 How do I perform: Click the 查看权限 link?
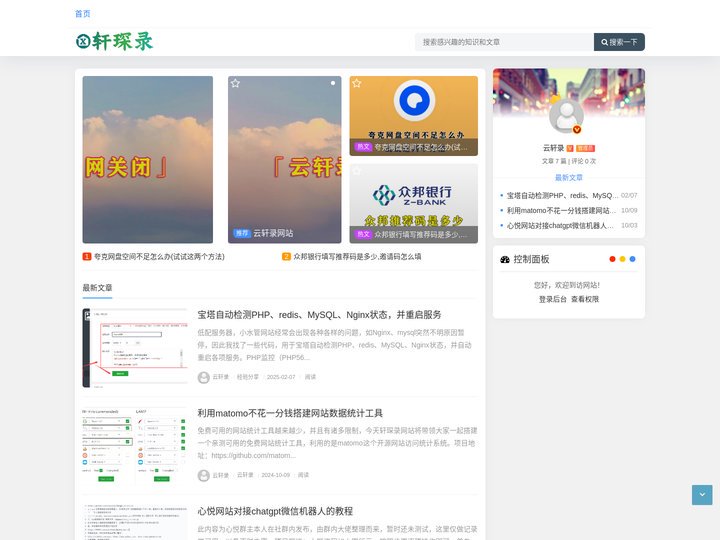click(x=585, y=299)
